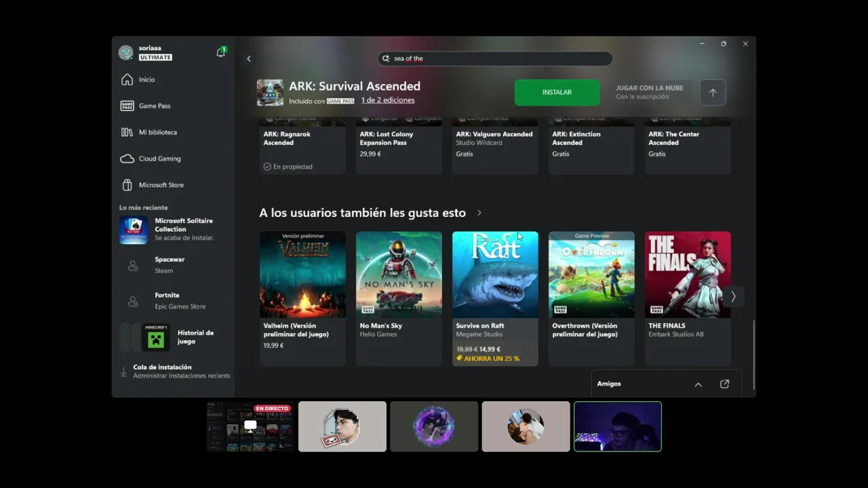Click JUGAR CON LA NUBE button
The width and height of the screenshot is (868, 488).
tap(649, 92)
